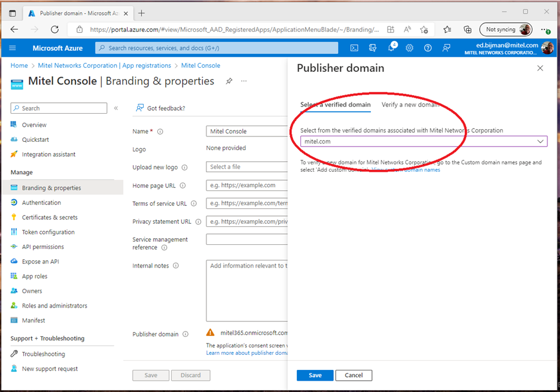Click the browser refresh button

pyautogui.click(x=54, y=29)
